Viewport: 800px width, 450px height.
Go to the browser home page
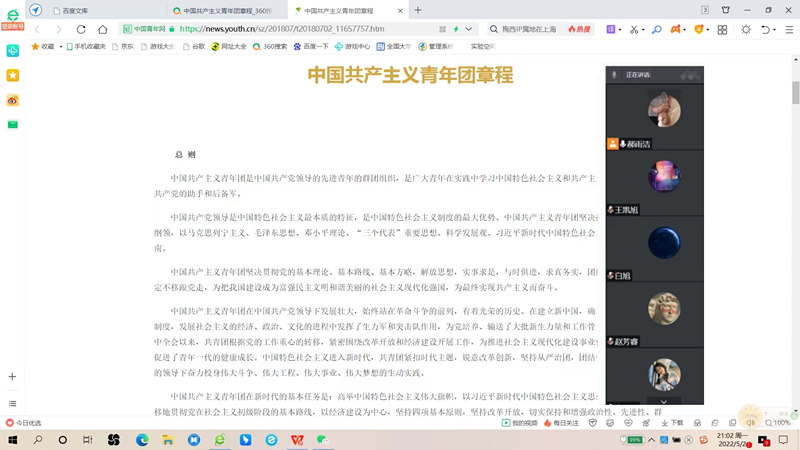(103, 30)
